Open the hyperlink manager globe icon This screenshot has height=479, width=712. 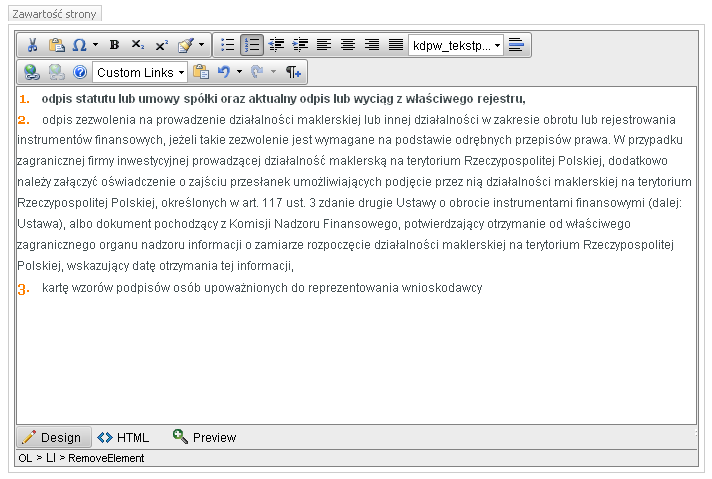pyautogui.click(x=32, y=72)
